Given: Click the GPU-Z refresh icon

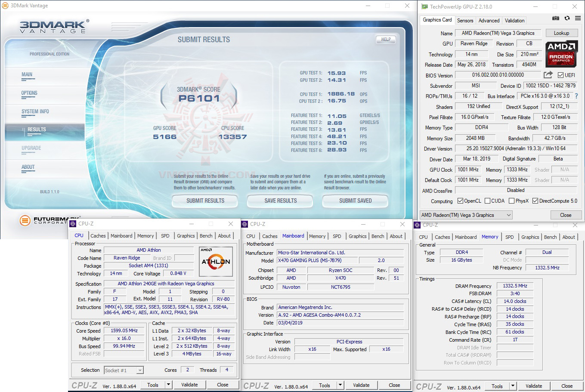Looking at the screenshot, I should (567, 18).
